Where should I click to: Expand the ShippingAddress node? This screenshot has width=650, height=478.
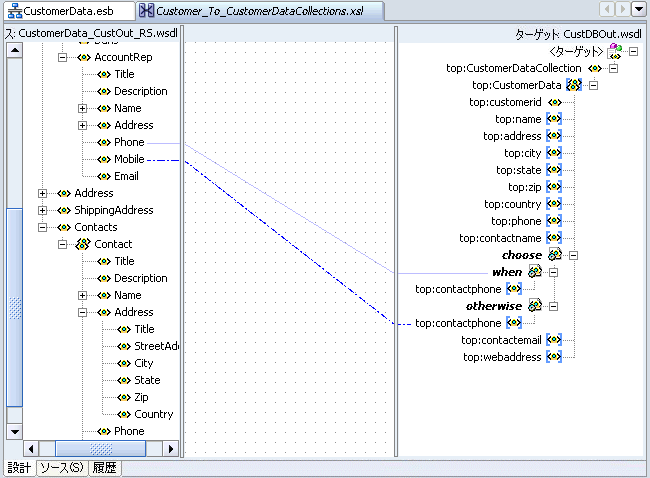pos(42,210)
